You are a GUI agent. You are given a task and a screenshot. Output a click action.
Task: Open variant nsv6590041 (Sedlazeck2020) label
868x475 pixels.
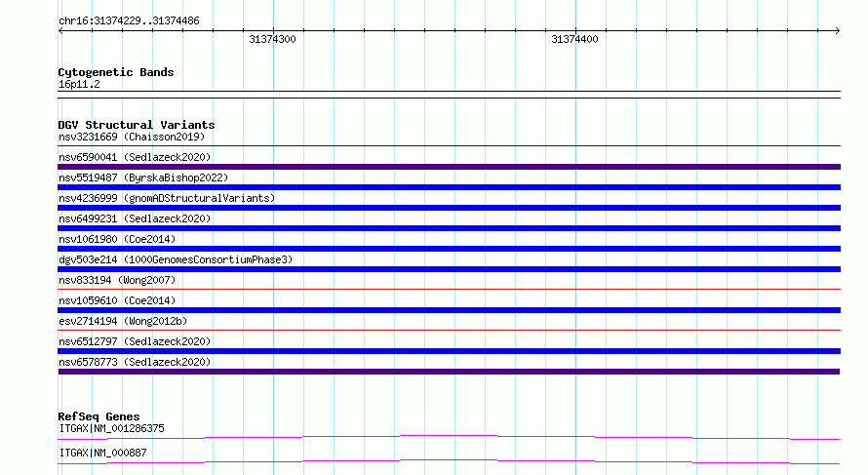click(135, 157)
